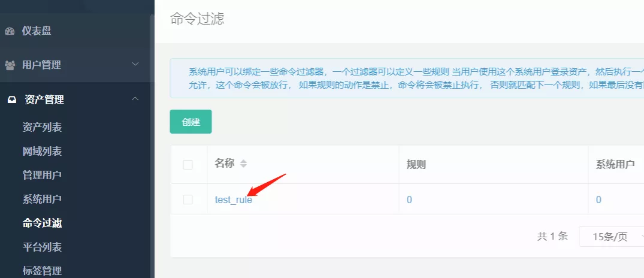
Task: Click the 规则 count link for test_rule
Action: 409,200
